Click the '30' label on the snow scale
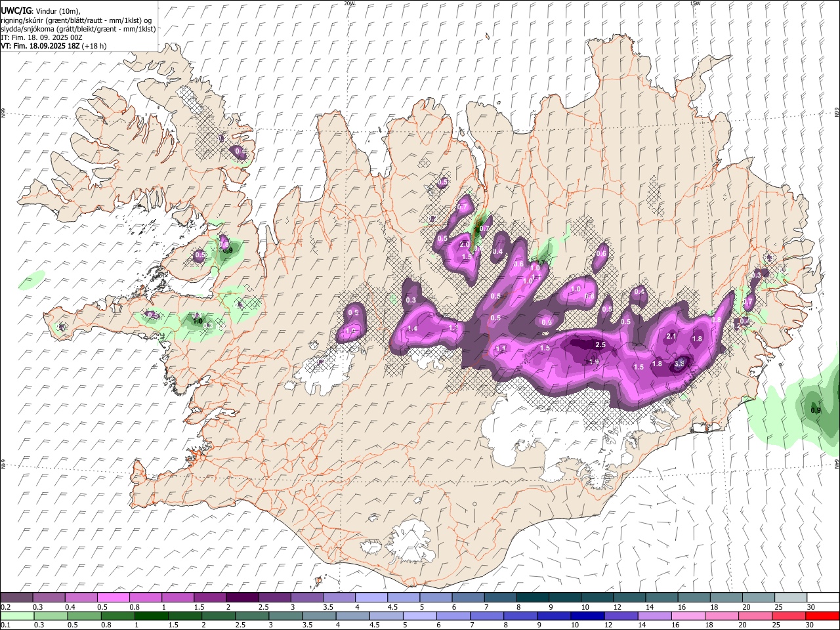Image resolution: width=840 pixels, height=630 pixels. (811, 607)
